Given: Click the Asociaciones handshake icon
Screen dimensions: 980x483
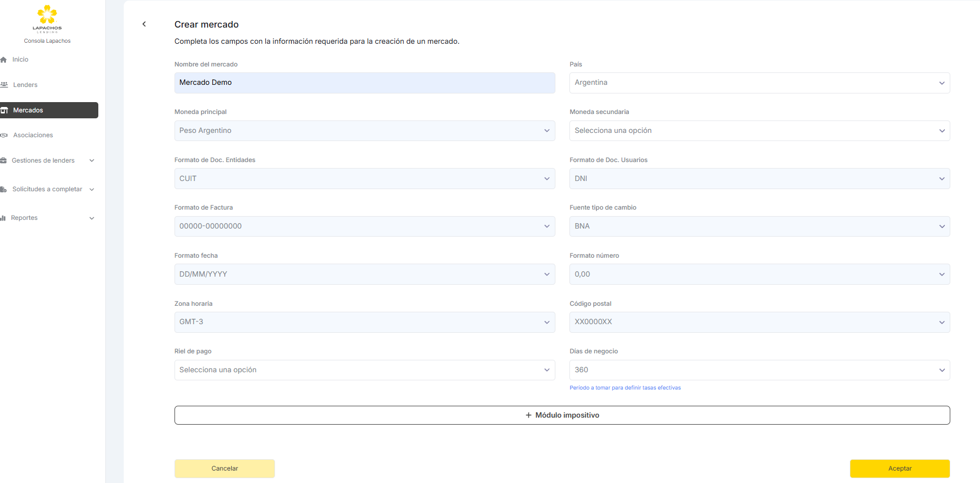Looking at the screenshot, I should (4, 135).
